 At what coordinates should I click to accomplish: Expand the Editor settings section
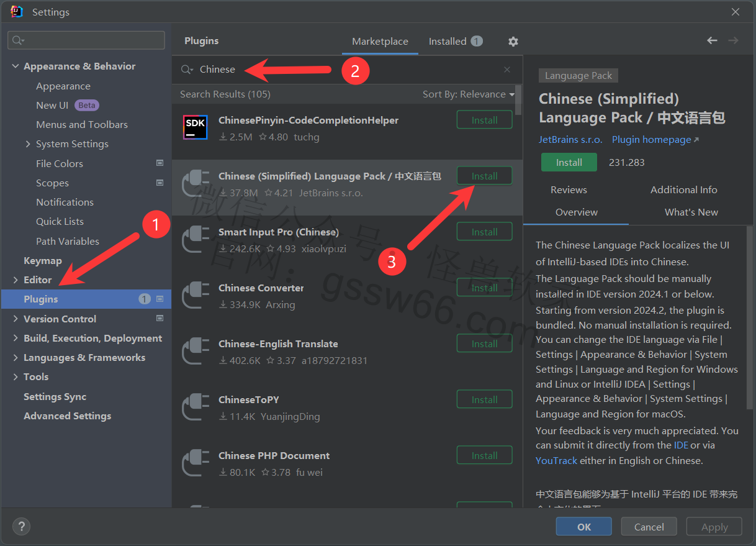pyautogui.click(x=16, y=280)
